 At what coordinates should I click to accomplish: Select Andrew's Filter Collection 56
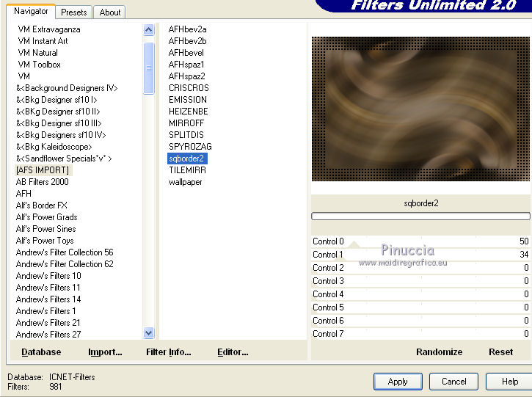(x=65, y=252)
